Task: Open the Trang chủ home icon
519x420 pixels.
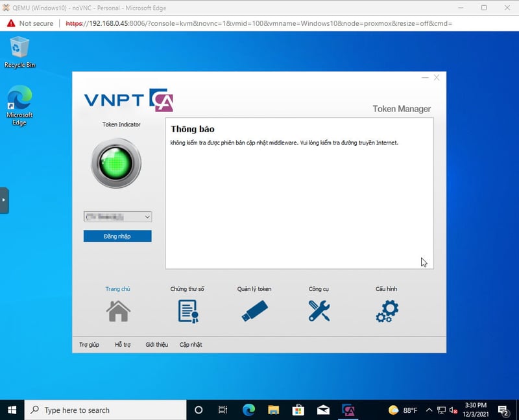Action: point(118,311)
